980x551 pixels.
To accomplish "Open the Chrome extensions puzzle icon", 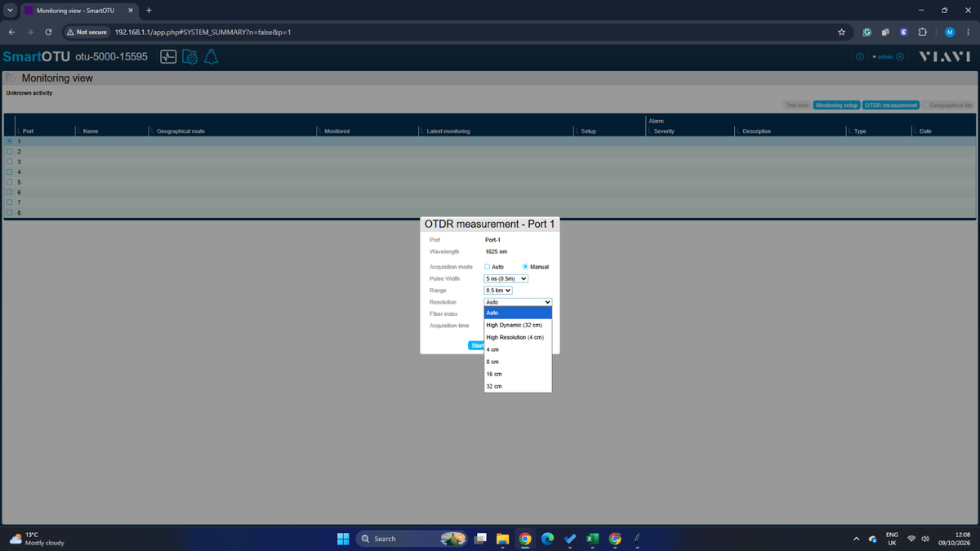I will point(922,32).
